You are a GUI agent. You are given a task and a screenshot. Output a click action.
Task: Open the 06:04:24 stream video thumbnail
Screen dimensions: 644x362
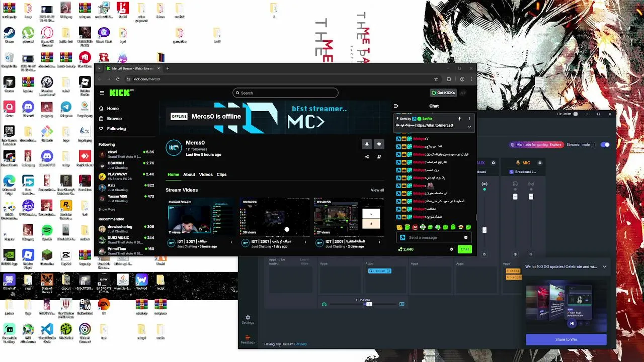[274, 217]
